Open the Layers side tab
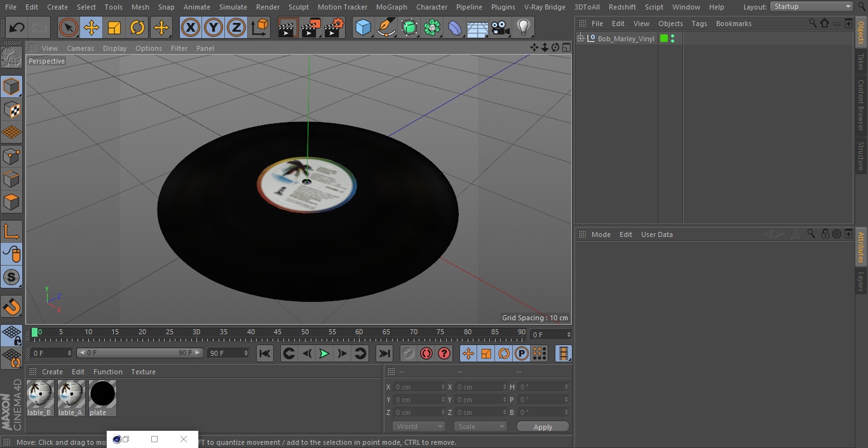The image size is (868, 448). pyautogui.click(x=861, y=282)
